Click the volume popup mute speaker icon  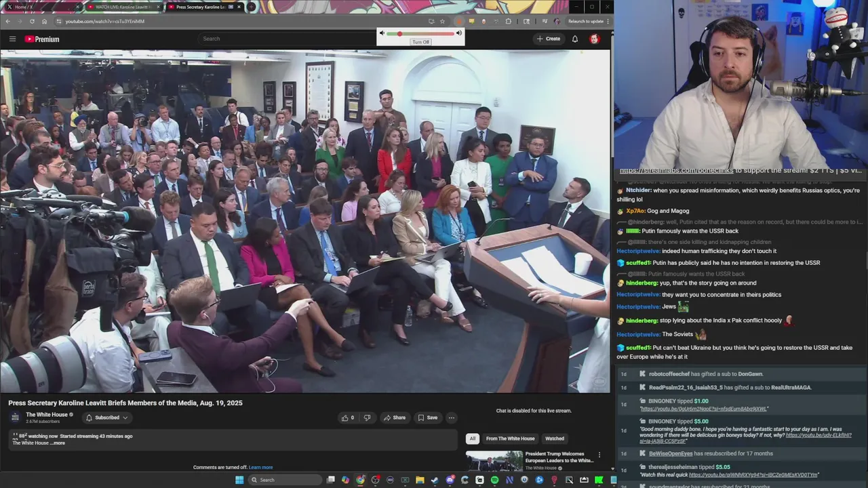(x=382, y=33)
